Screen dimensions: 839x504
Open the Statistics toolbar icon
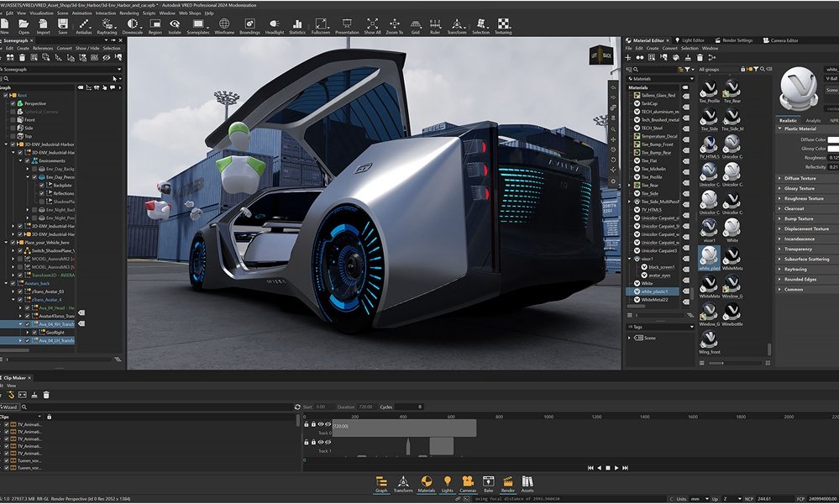point(297,24)
